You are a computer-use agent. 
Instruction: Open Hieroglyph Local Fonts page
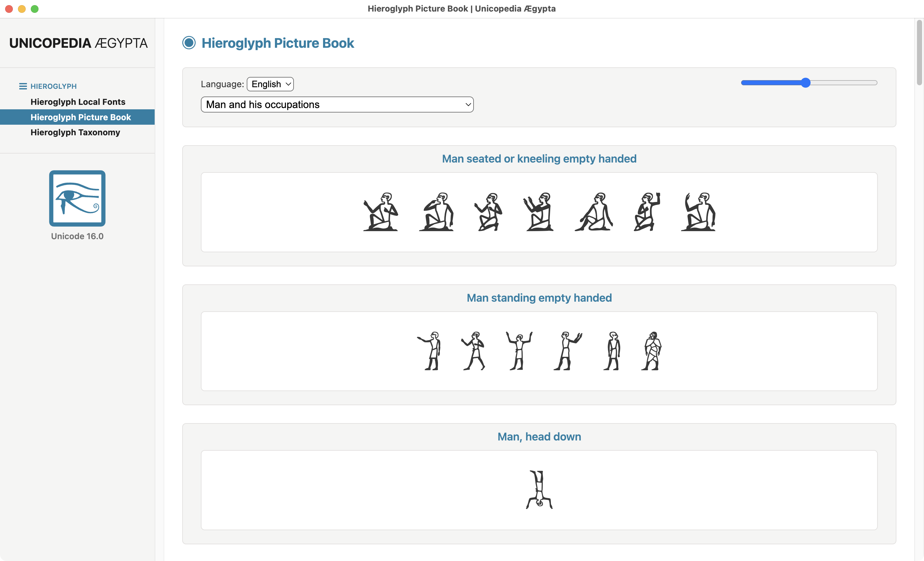[78, 102]
